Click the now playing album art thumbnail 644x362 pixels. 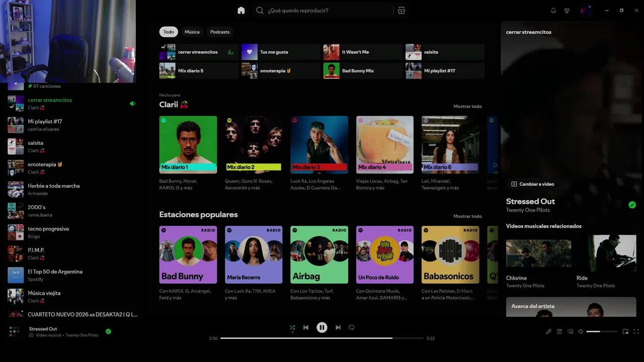(15, 331)
